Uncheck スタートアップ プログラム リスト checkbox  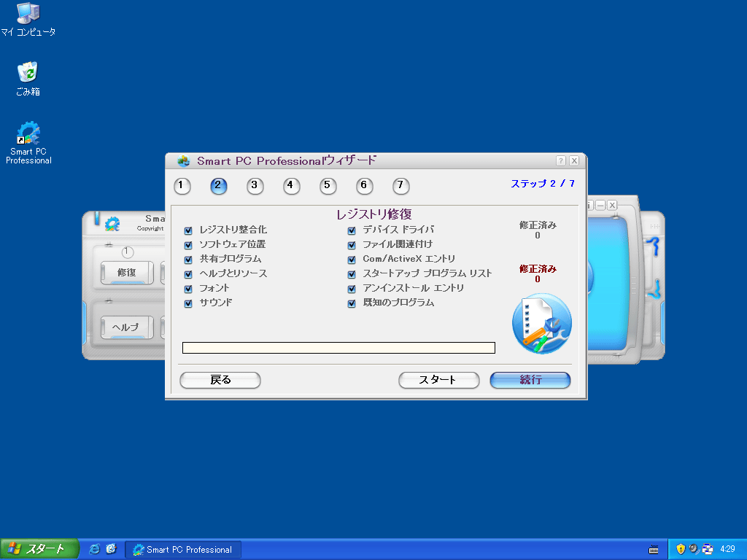pos(352,274)
